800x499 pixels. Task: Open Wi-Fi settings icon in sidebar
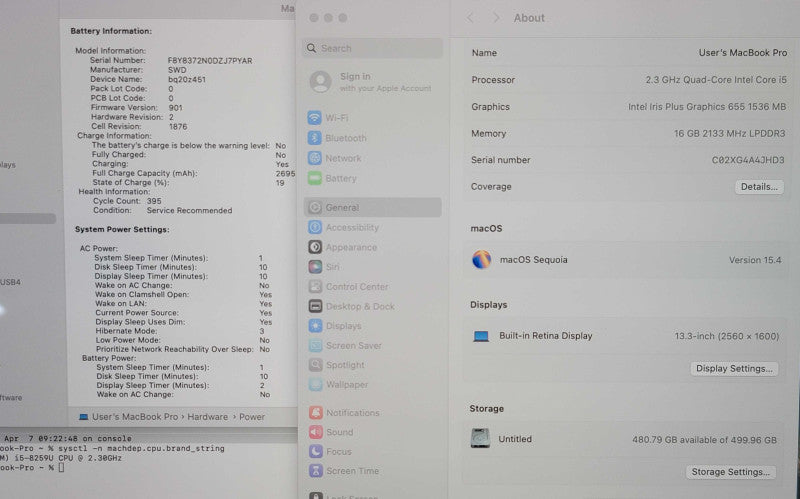point(314,118)
